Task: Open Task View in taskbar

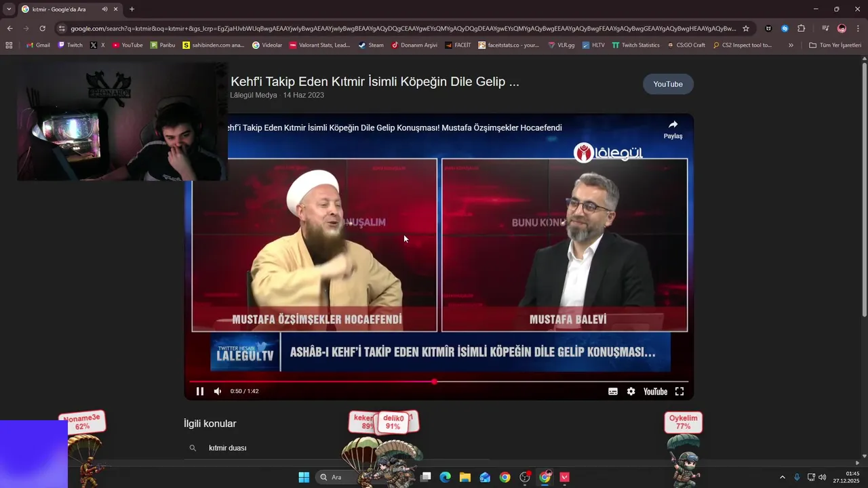Action: click(426, 477)
